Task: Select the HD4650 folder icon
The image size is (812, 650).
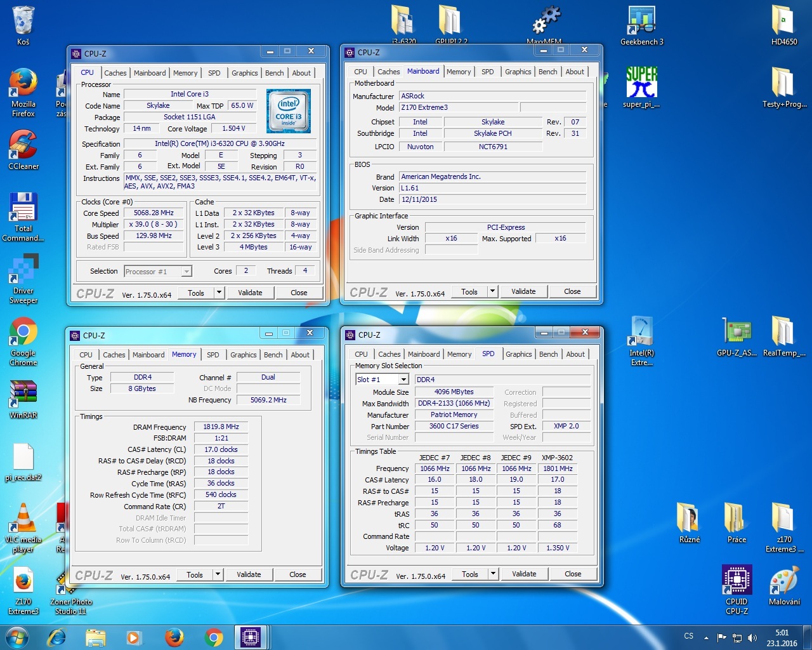Action: click(783, 25)
